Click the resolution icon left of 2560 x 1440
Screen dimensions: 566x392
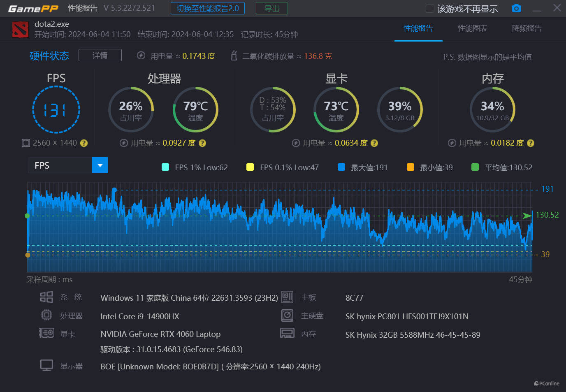[26, 143]
